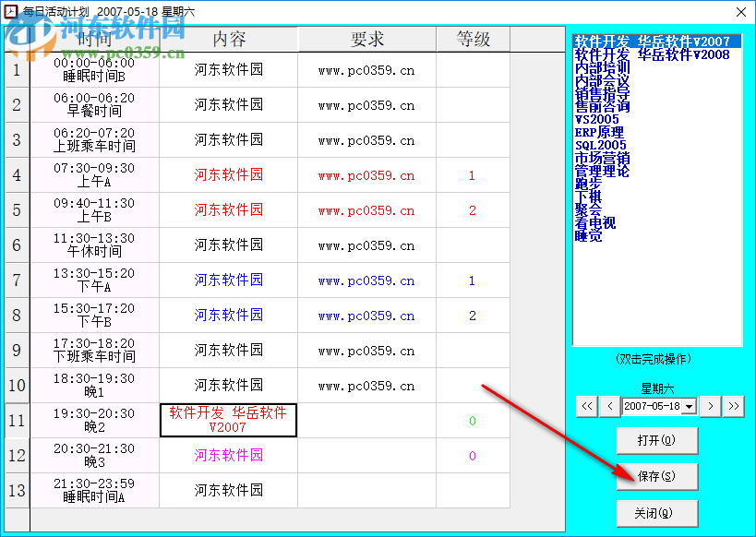Screen dimensions: 756x537
Task: Open the 2007-05-18 date dropdown arrow
Action: [690, 406]
